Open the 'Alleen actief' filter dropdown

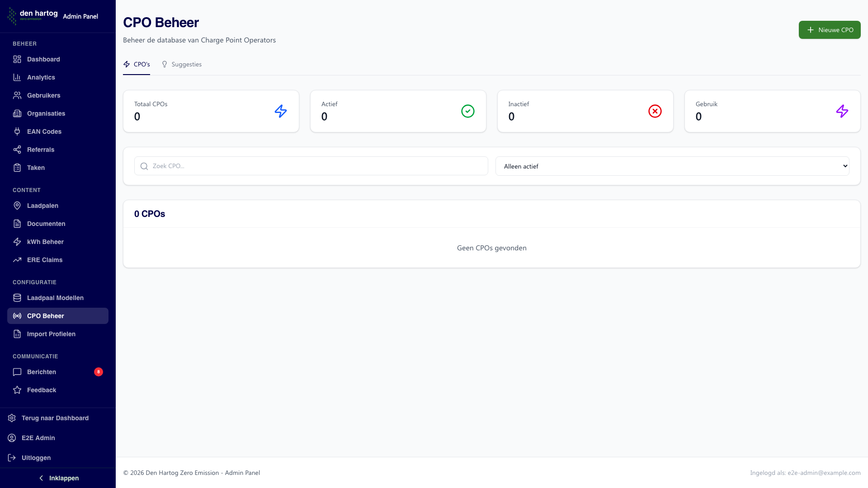click(672, 166)
